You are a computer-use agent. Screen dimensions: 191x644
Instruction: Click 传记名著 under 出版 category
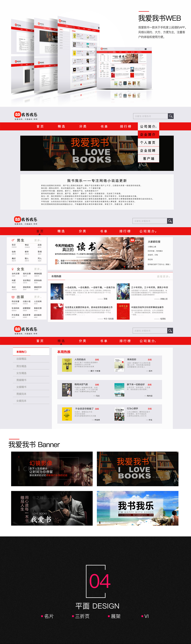tap(16, 301)
